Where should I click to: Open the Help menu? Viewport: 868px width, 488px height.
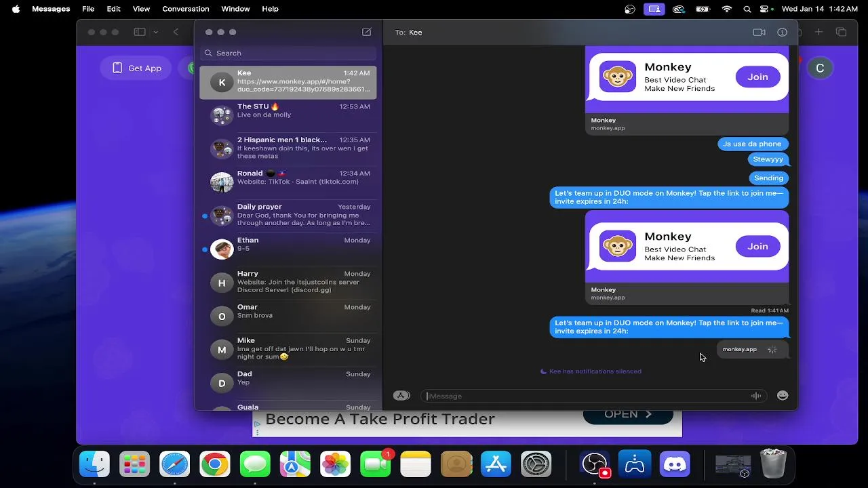click(x=270, y=9)
